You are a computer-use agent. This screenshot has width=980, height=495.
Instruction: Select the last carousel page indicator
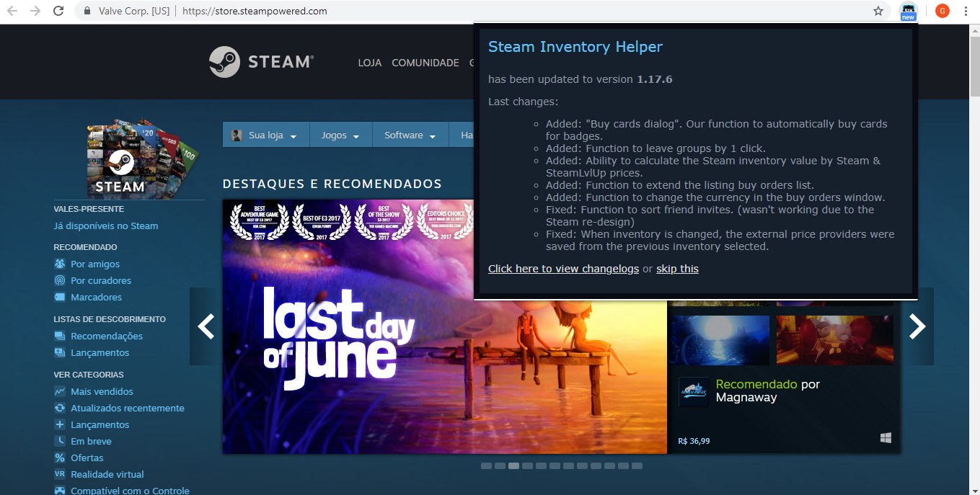(637, 466)
